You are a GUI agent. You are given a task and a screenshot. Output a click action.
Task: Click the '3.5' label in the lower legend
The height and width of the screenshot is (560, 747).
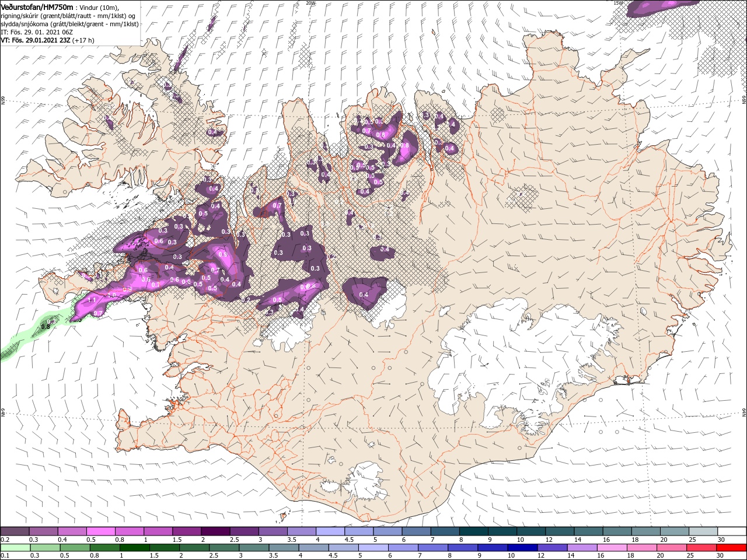pyautogui.click(x=274, y=556)
